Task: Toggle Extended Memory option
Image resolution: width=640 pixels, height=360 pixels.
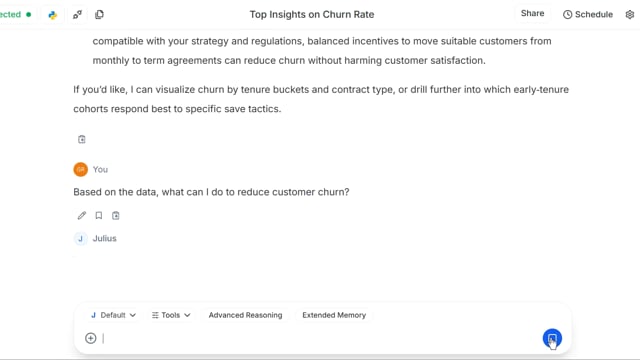Action: [334, 315]
